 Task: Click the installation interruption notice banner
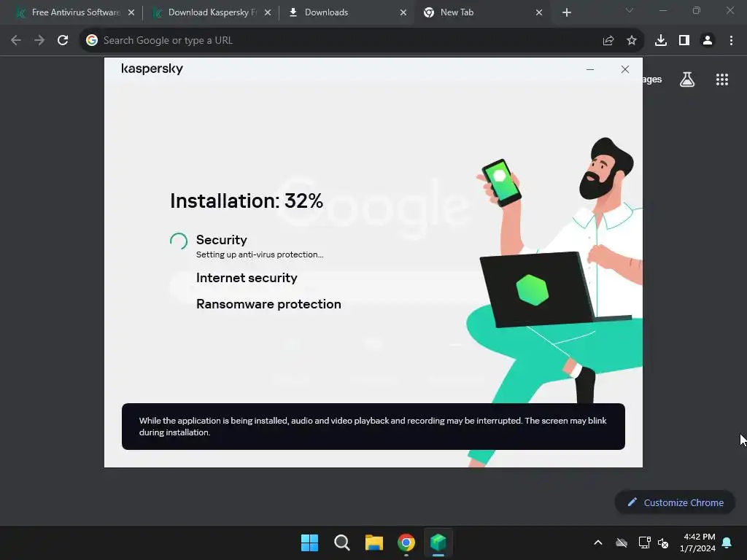373,427
